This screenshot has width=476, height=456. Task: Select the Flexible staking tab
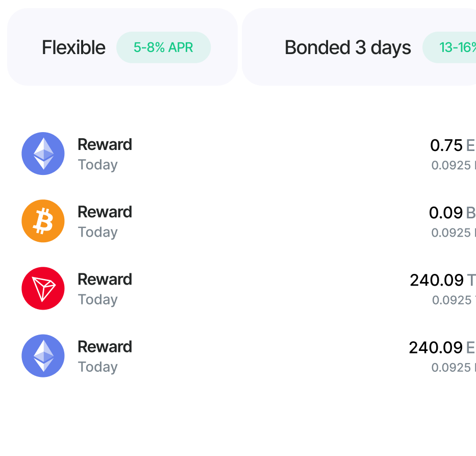coord(73,48)
